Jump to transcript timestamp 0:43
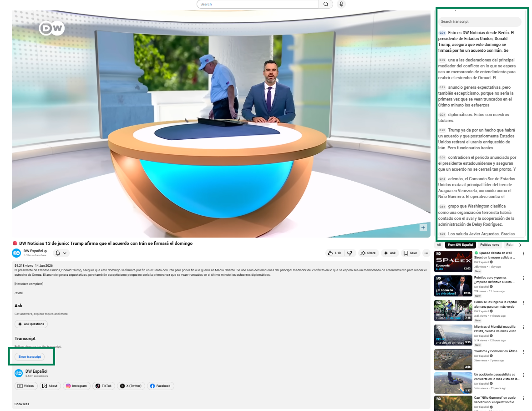Viewport: 532px width, 411px height. pos(442,179)
